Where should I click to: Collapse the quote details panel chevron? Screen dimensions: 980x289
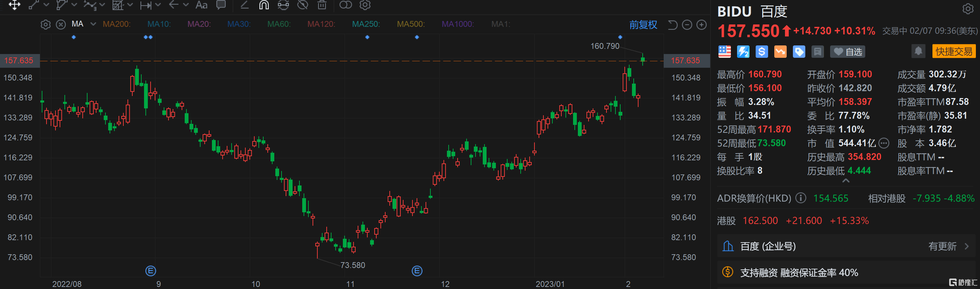point(846,181)
